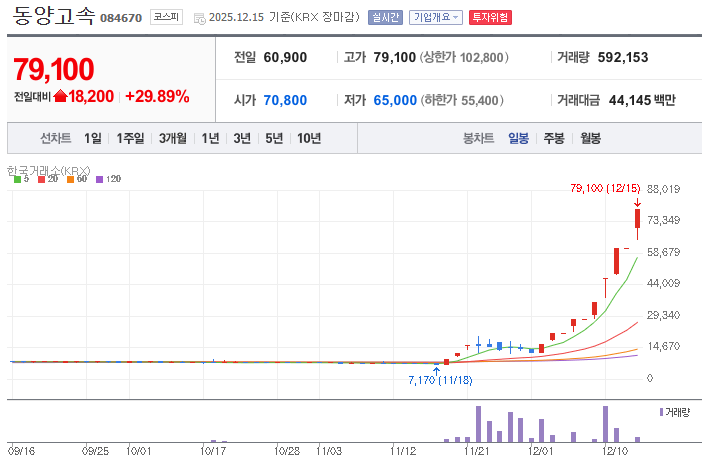Select the 10년 line chart period
The image size is (702, 458).
(309, 138)
